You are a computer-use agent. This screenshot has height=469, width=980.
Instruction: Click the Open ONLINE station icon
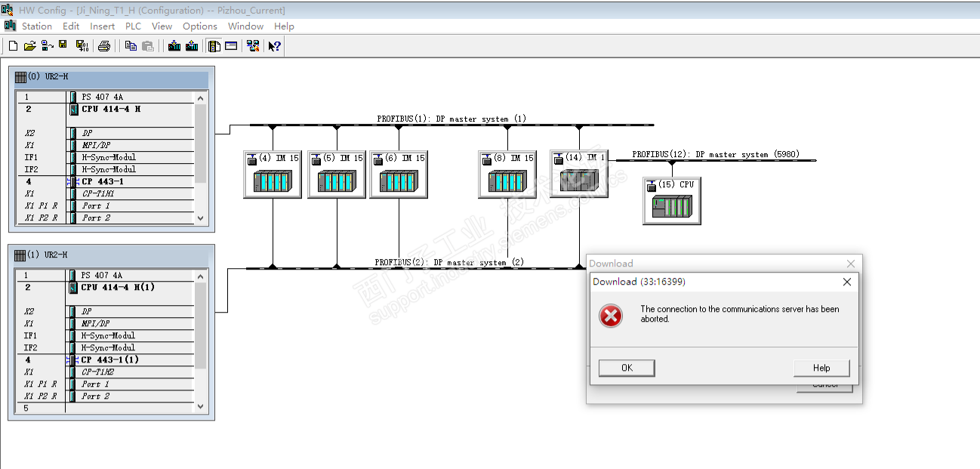(47, 46)
